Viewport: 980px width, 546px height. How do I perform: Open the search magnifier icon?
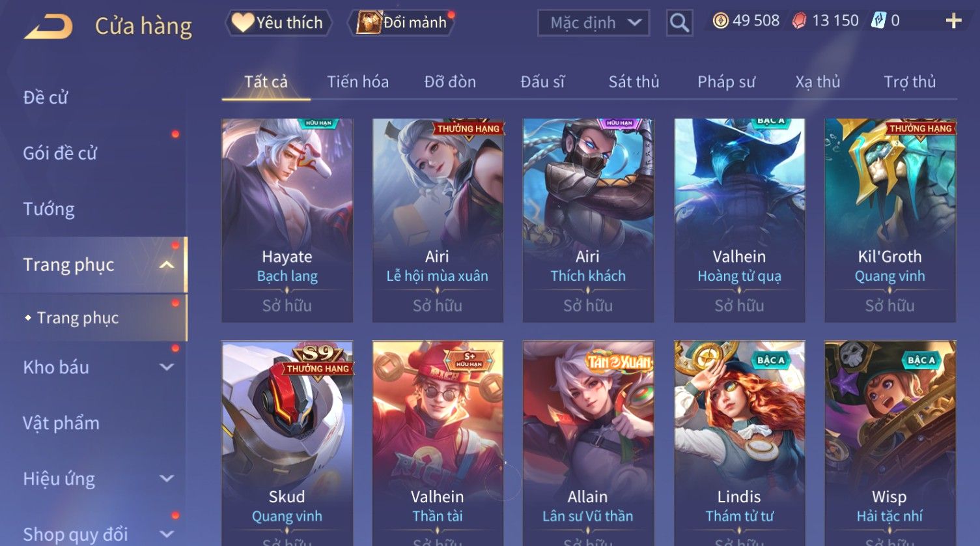coord(679,23)
